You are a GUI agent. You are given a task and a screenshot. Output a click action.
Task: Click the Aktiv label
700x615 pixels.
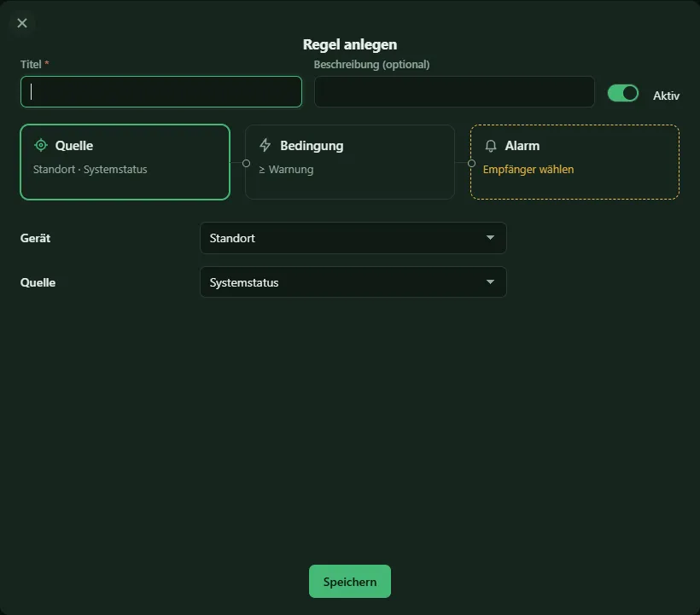tap(666, 96)
